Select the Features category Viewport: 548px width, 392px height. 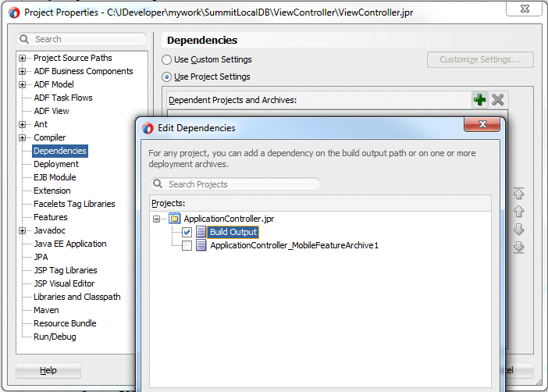point(51,217)
